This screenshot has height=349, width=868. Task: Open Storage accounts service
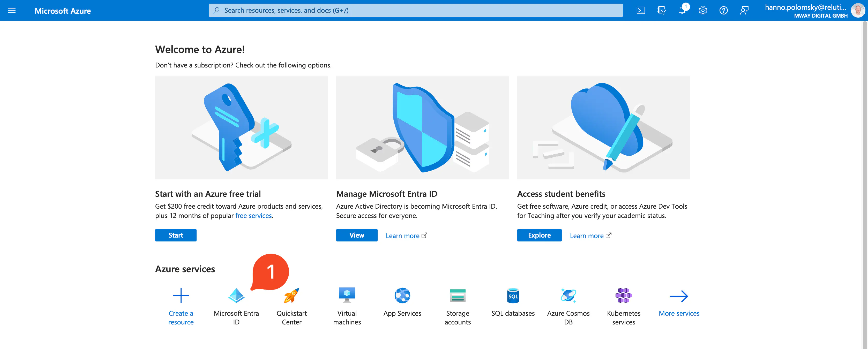457,296
